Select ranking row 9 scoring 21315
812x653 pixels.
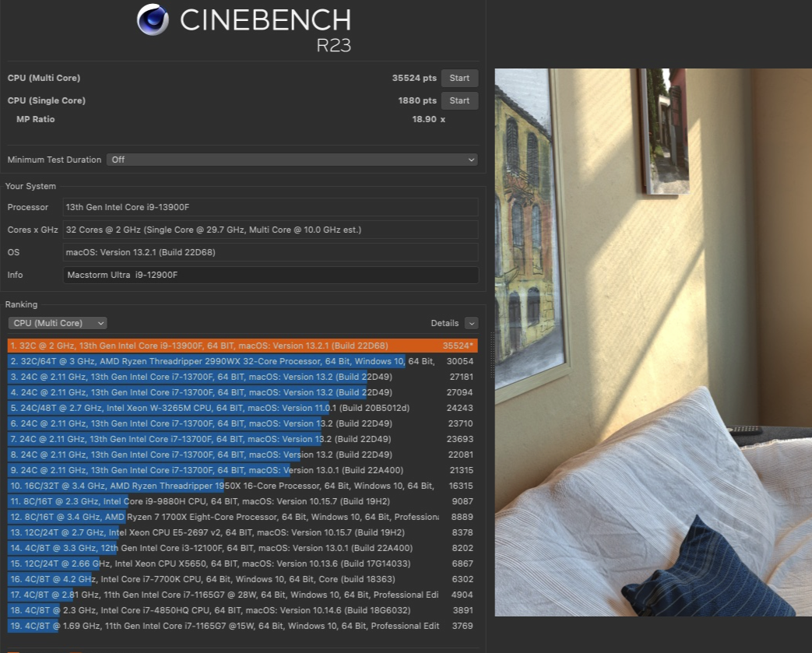click(242, 470)
